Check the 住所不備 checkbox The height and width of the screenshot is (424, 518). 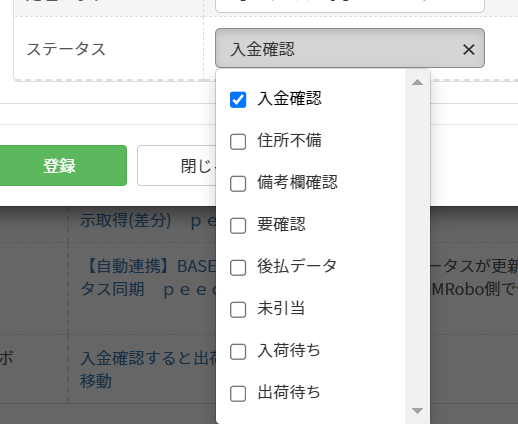click(x=238, y=142)
